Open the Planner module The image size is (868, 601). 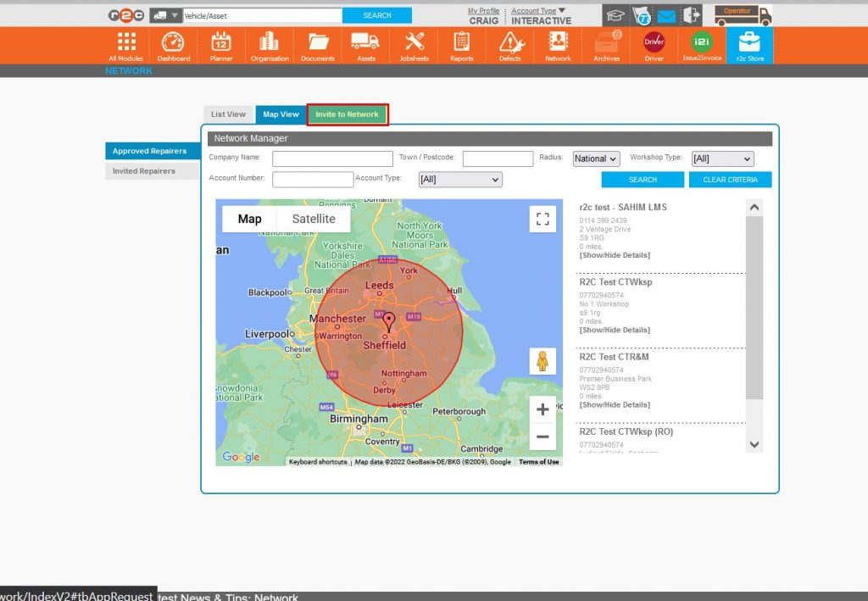[x=221, y=46]
